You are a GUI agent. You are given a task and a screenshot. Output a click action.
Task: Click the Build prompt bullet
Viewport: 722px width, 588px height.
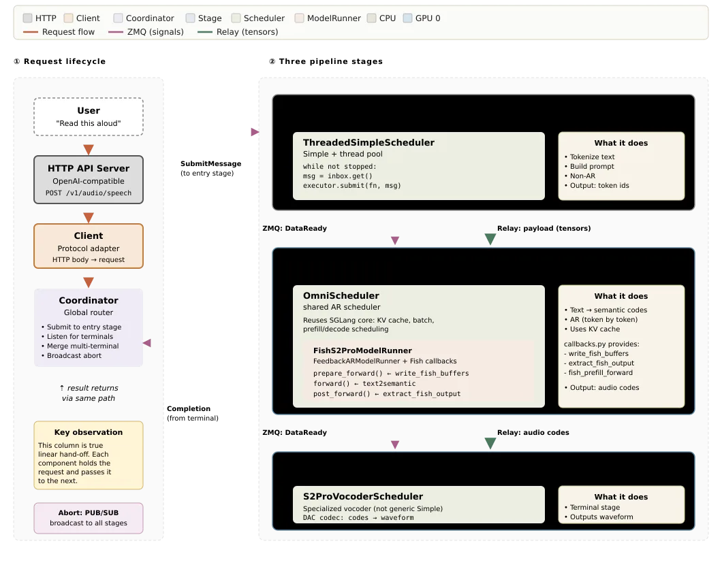coord(589,167)
